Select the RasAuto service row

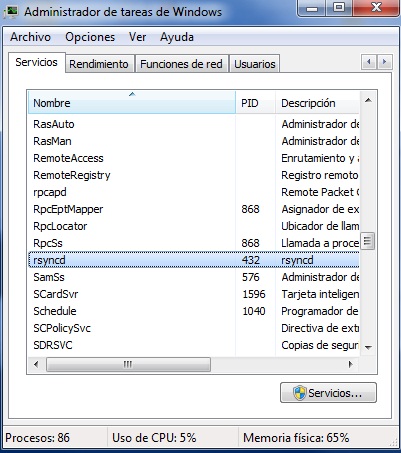click(x=194, y=124)
